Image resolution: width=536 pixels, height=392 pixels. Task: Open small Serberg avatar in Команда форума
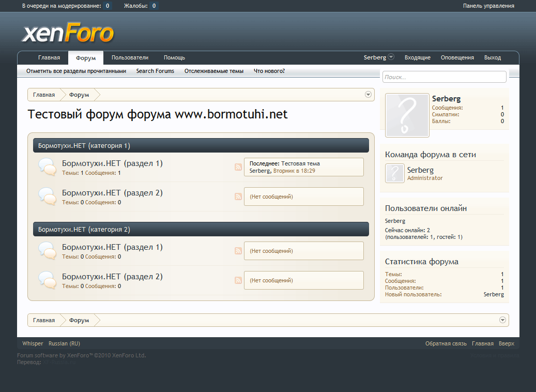[x=395, y=173]
